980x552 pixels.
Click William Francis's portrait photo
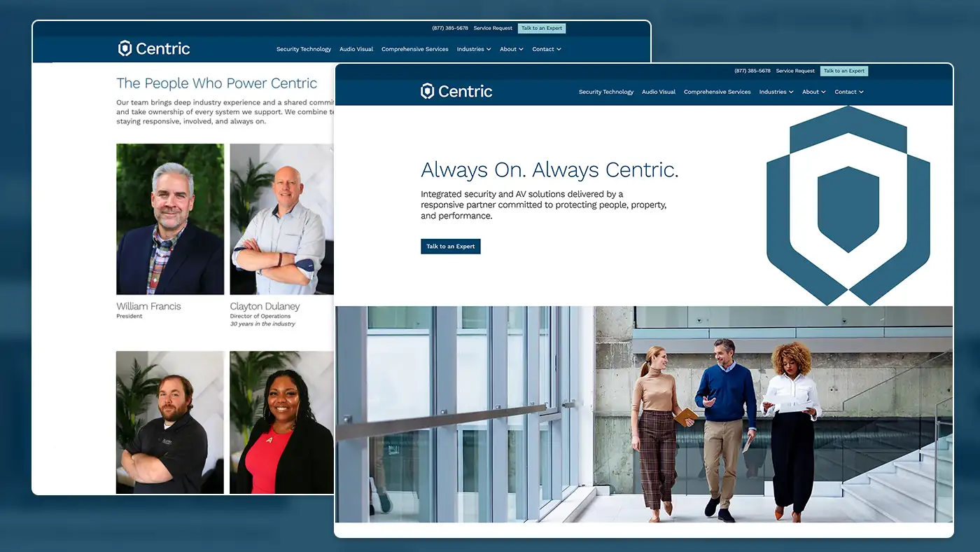[170, 219]
